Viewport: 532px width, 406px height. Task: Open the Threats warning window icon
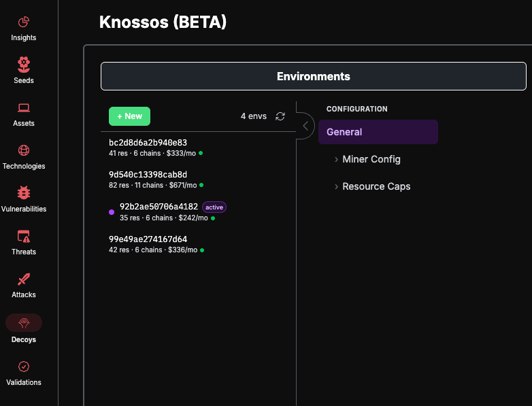(23, 236)
